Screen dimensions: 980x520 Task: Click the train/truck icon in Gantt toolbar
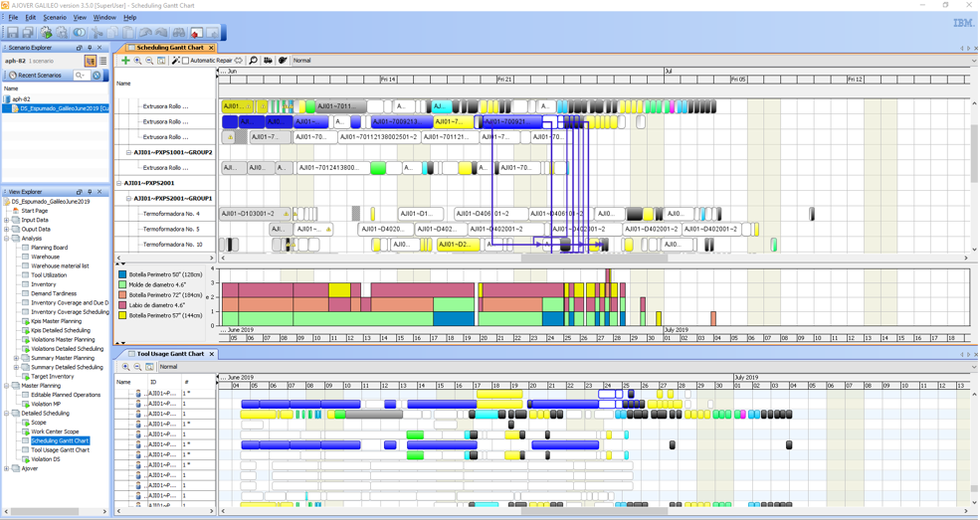coord(268,61)
